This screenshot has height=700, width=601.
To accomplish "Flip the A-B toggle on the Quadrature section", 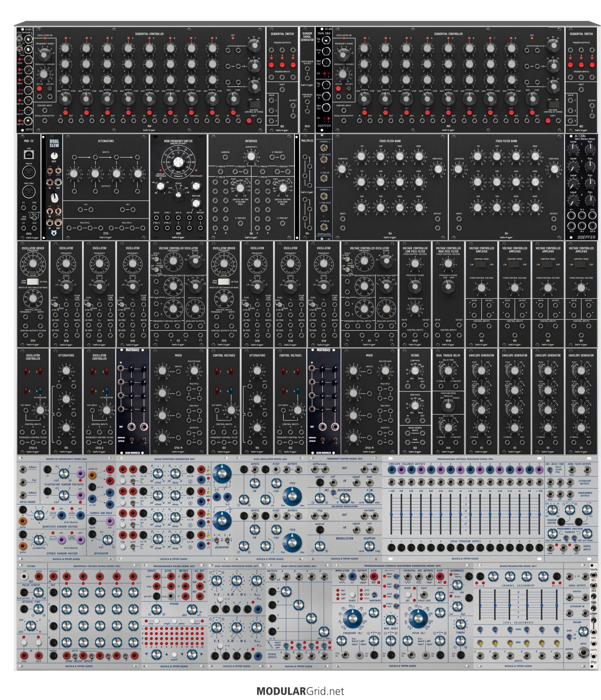I will 217,540.
